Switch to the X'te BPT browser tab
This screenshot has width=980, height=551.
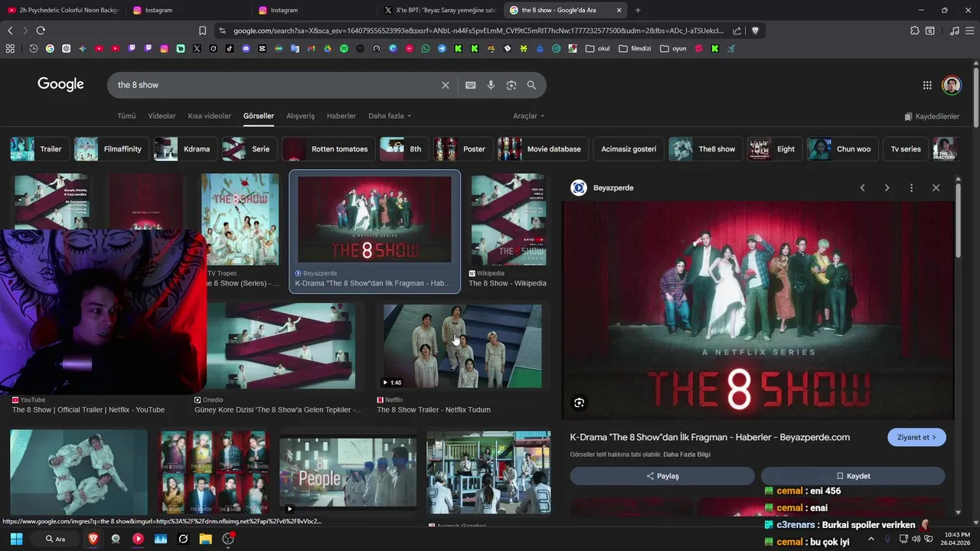tap(439, 10)
